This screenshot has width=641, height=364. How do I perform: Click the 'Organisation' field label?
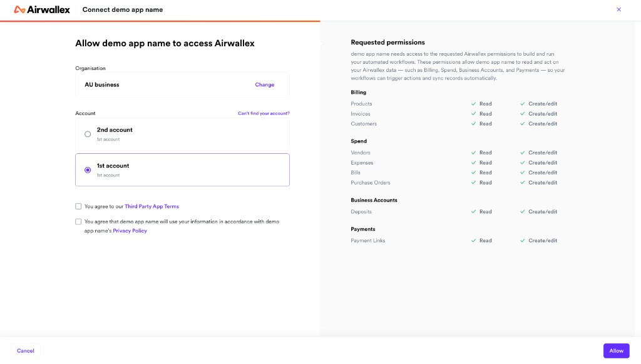(90, 68)
